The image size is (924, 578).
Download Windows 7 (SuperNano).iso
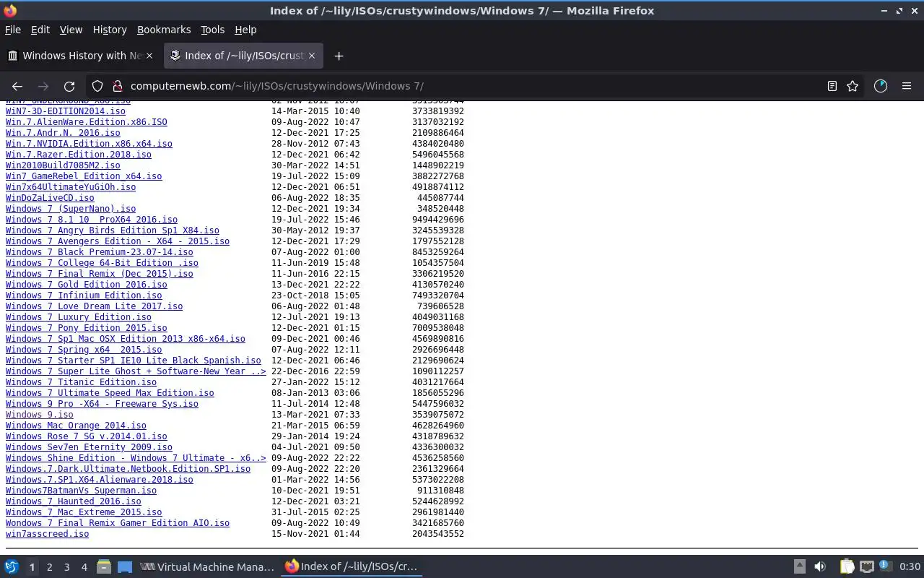point(71,209)
